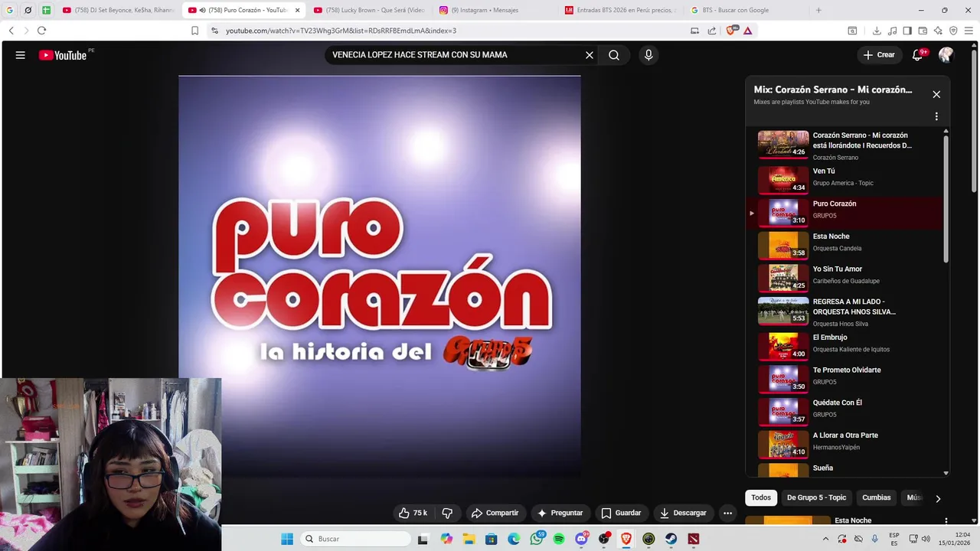The height and width of the screenshot is (551, 980).
Task: Open Spotify from taskbar
Action: pyautogui.click(x=559, y=539)
